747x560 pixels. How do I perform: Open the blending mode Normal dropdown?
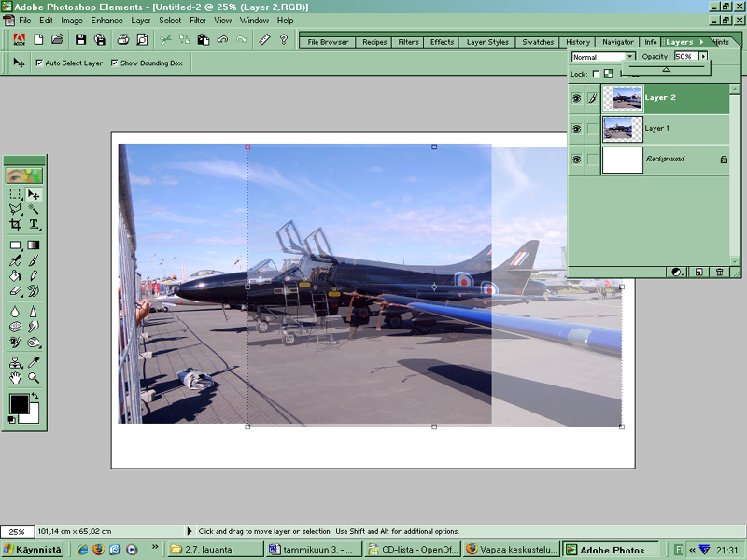629,57
